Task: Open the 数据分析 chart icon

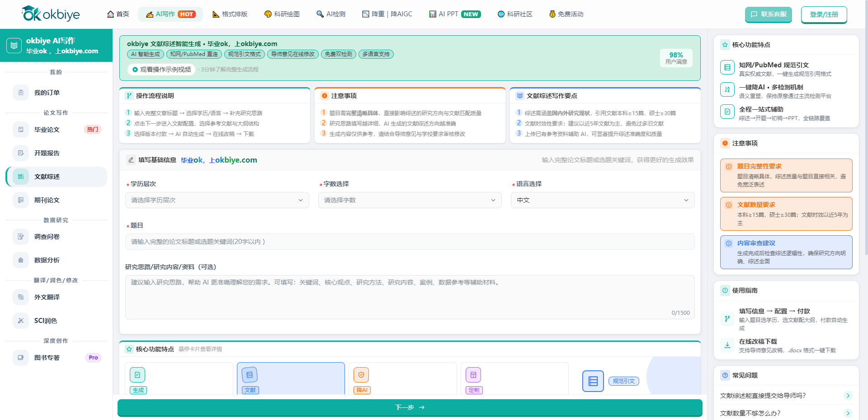Action: 21,260
